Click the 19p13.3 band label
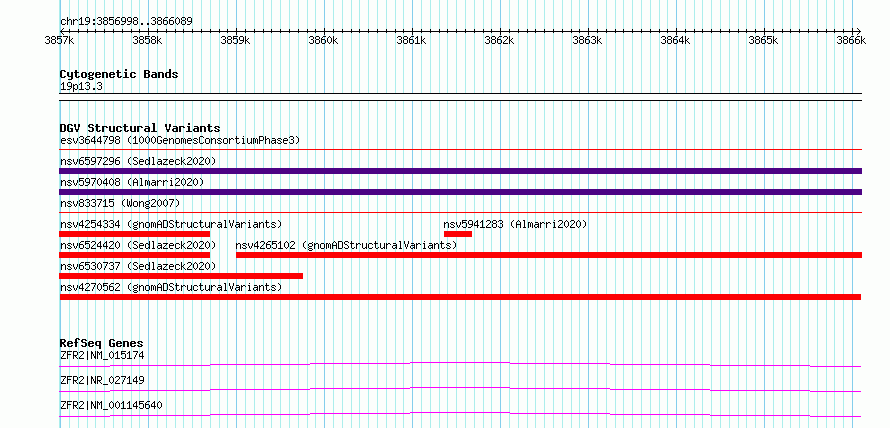This screenshot has height=428, width=890. pos(81,87)
